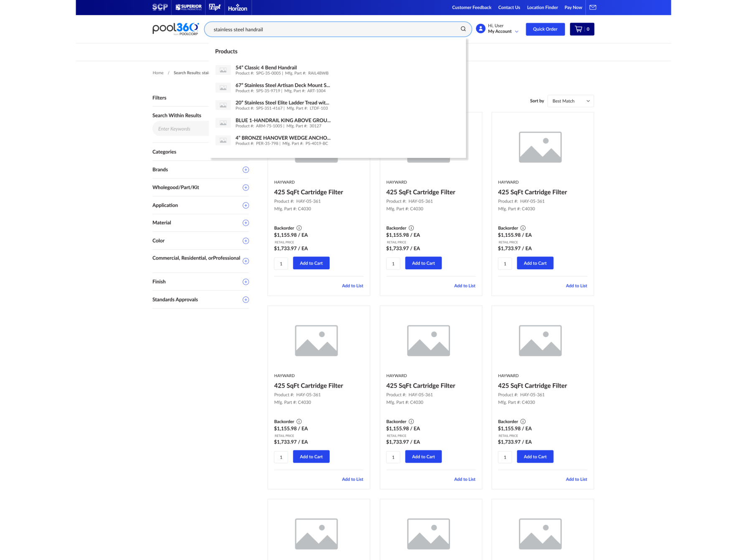Click thumbnail of BLUE 1-HANDRAIL KING suggestion
Screen dimensions: 747x560
(223, 123)
